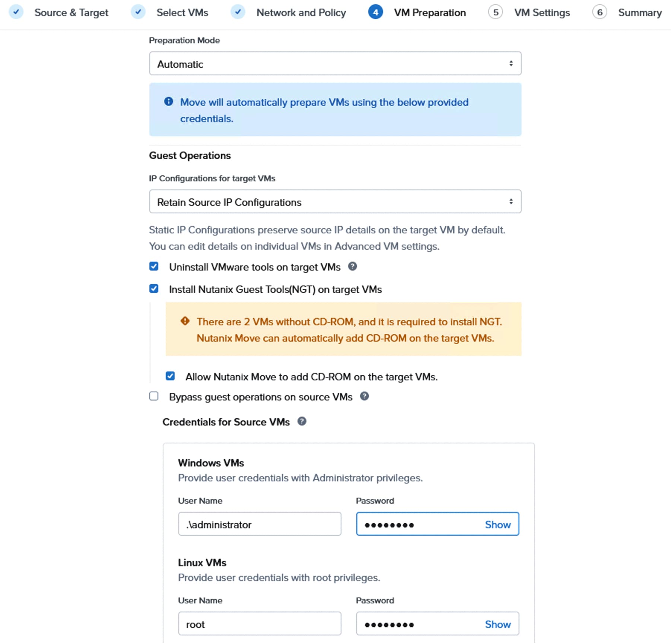Viewport: 671px width, 644px height.
Task: Click the help icon next to Bypass guest operations
Action: pyautogui.click(x=365, y=396)
